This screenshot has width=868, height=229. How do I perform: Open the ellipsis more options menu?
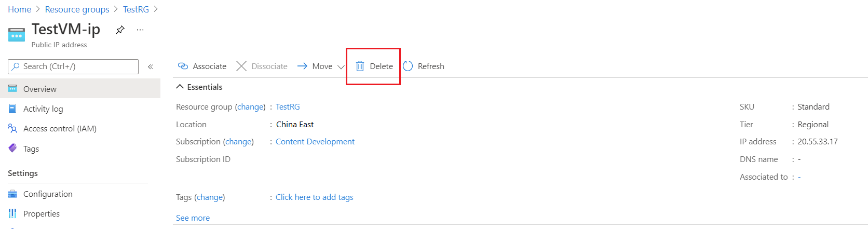140,30
